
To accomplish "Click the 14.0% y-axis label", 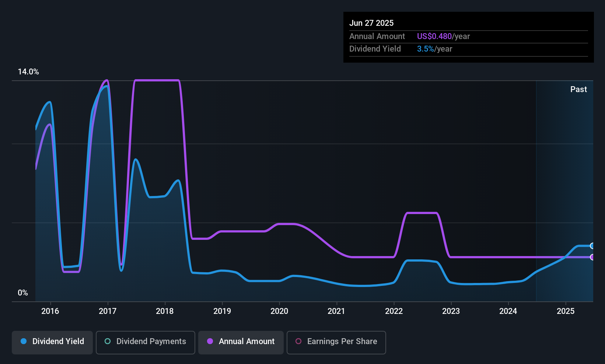I will click(x=28, y=72).
